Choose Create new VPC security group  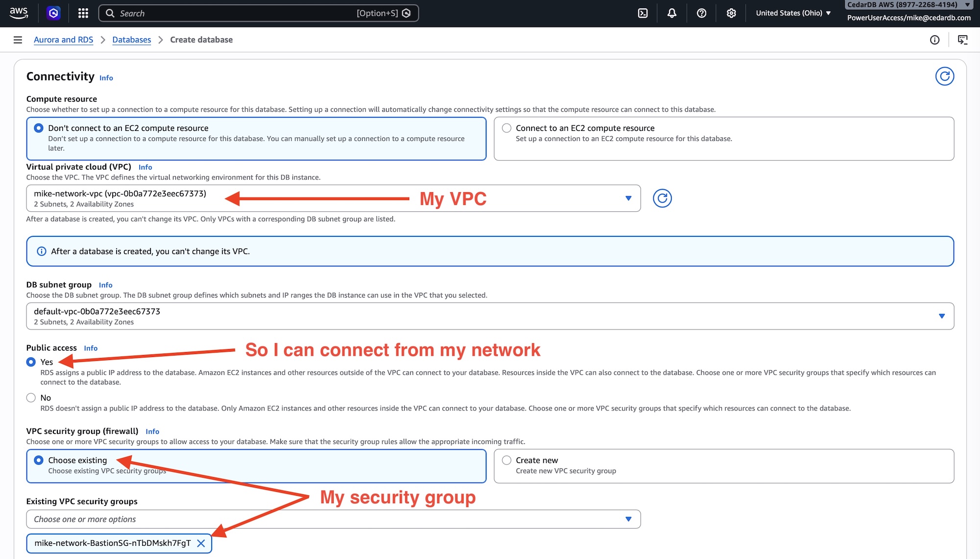tap(507, 460)
